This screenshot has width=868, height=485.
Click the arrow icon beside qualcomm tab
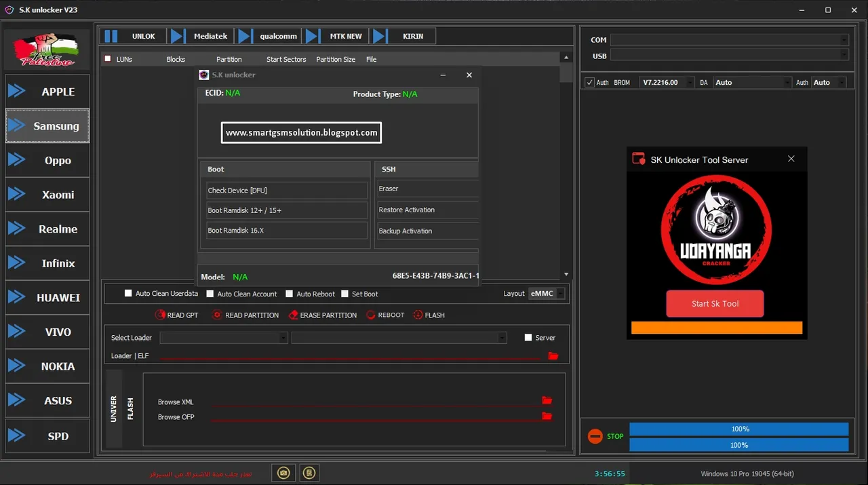pyautogui.click(x=245, y=36)
